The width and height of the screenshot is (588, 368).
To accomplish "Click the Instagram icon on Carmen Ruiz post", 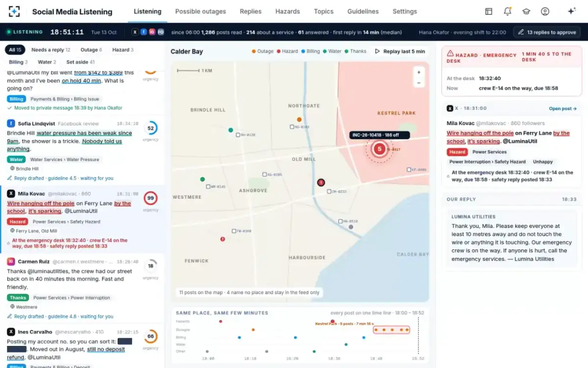I will [x=11, y=262].
